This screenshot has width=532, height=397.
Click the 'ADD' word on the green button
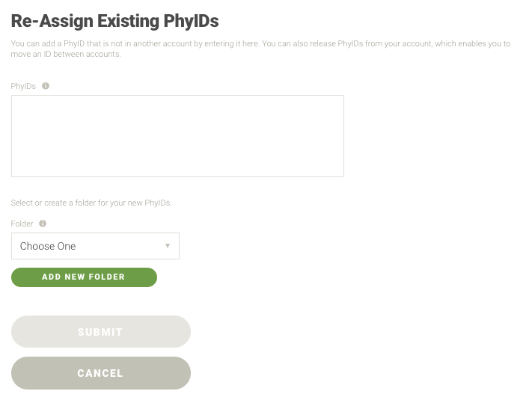[52, 277]
